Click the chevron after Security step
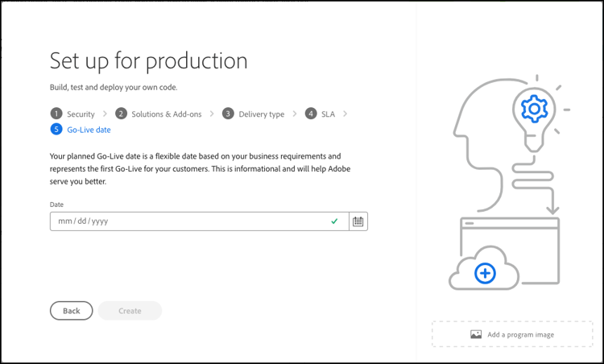The height and width of the screenshot is (364, 604). [105, 114]
